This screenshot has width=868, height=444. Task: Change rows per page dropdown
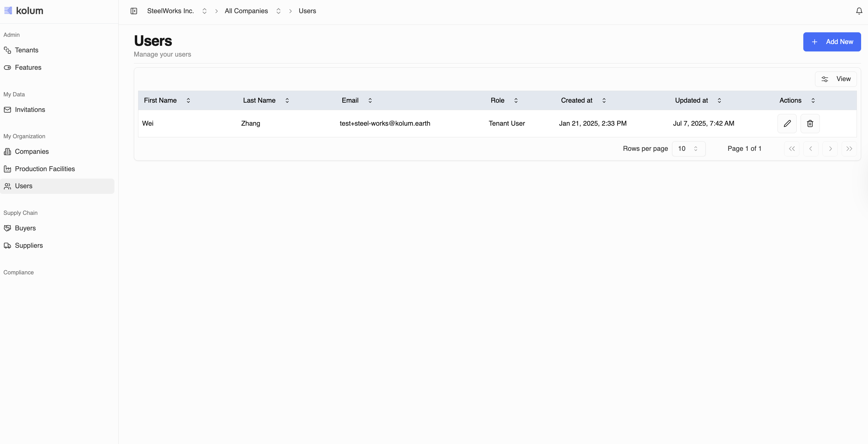[x=688, y=149]
